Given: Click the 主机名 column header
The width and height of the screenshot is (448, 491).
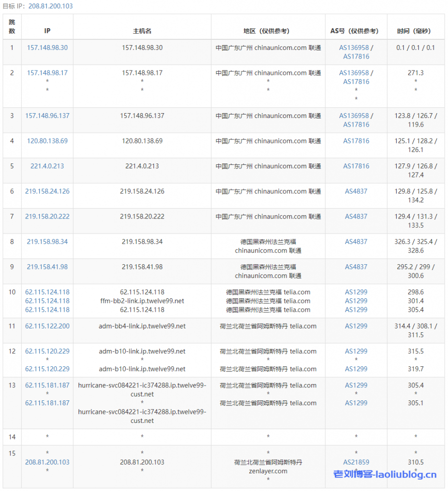Looking at the screenshot, I should click(142, 31).
